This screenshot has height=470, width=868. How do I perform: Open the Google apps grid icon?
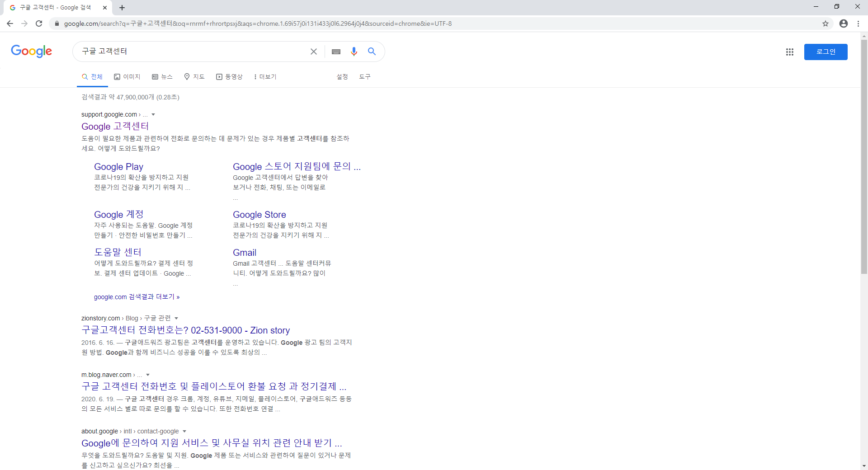(x=790, y=52)
